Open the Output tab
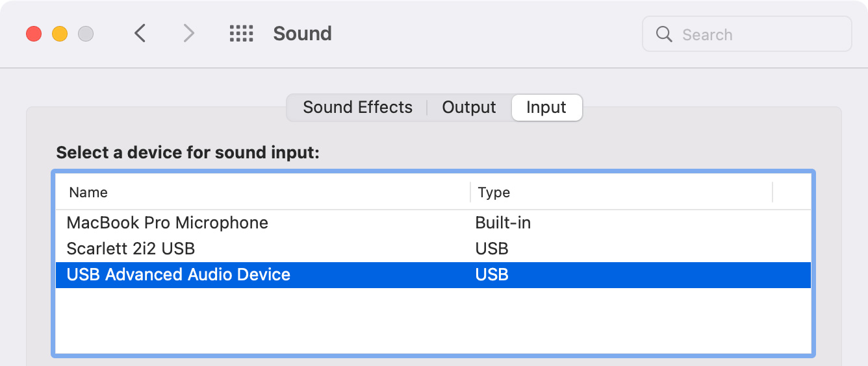The width and height of the screenshot is (868, 366). (x=469, y=107)
